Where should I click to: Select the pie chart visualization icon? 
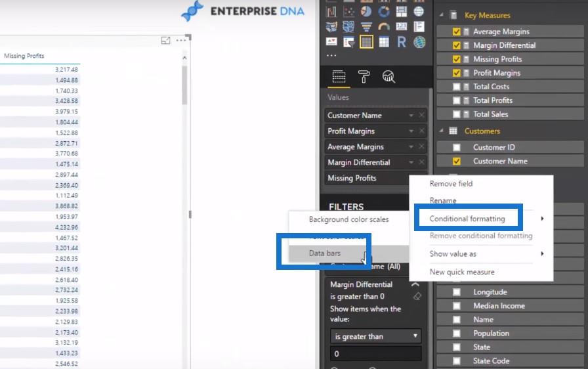coord(367,11)
